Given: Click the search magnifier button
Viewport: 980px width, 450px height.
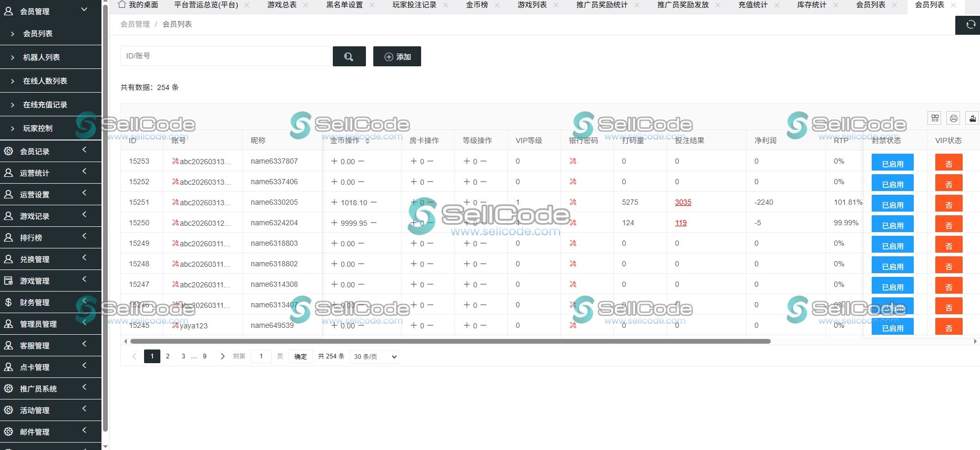Looking at the screenshot, I should pos(349,56).
